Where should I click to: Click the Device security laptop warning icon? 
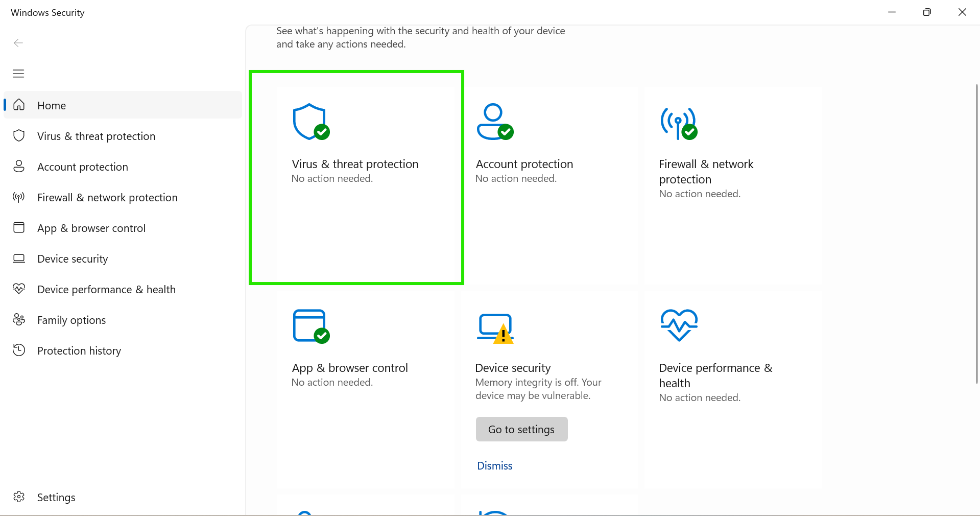(x=495, y=329)
